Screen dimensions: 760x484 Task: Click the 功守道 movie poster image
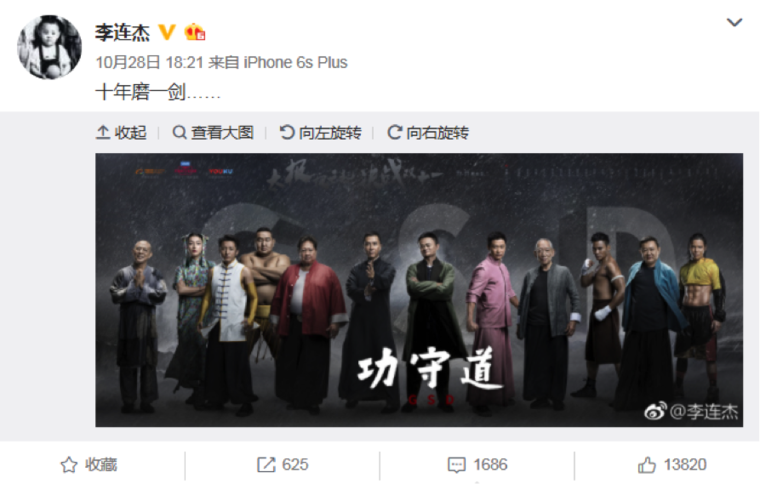[x=419, y=290]
